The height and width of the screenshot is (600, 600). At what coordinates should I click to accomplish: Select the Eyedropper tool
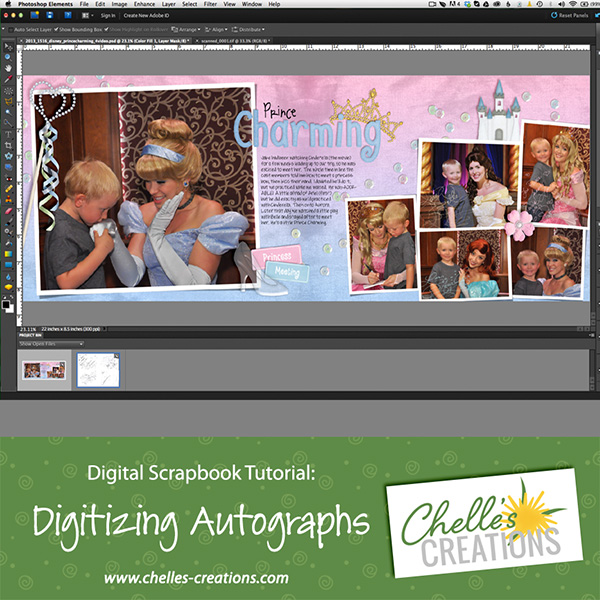pyautogui.click(x=8, y=79)
